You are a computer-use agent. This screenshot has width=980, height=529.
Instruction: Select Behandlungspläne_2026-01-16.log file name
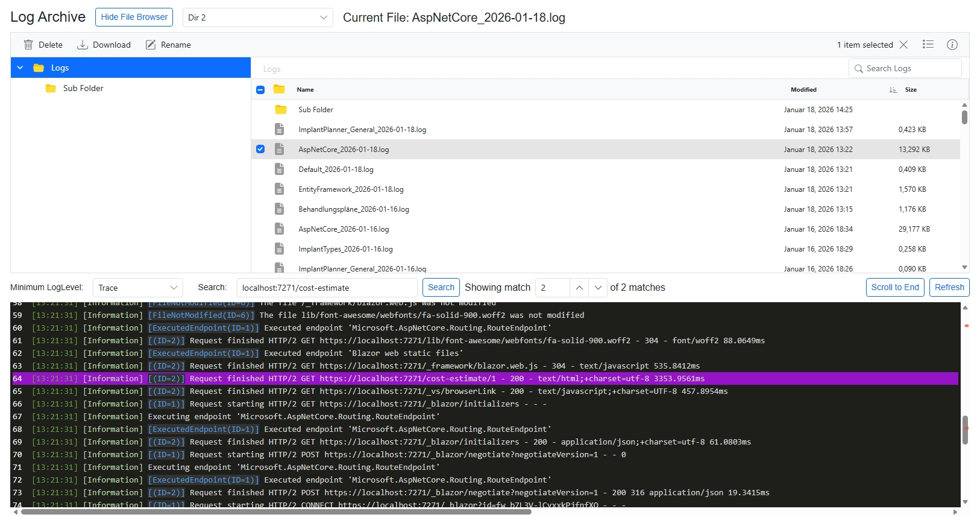354,209
